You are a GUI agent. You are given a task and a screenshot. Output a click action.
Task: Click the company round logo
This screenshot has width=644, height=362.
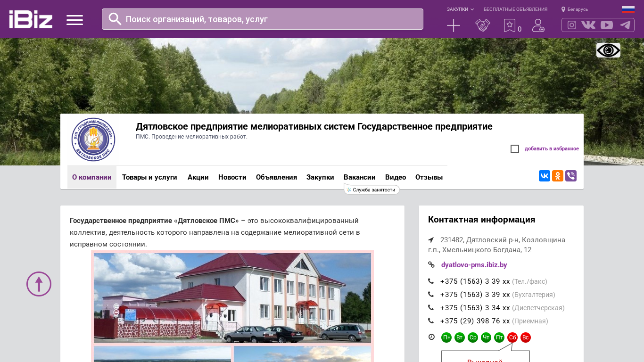pyautogui.click(x=93, y=140)
